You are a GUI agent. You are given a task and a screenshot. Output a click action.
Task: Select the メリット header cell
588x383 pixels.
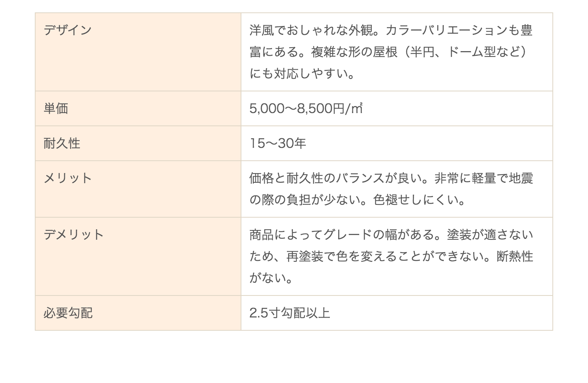coord(138,189)
